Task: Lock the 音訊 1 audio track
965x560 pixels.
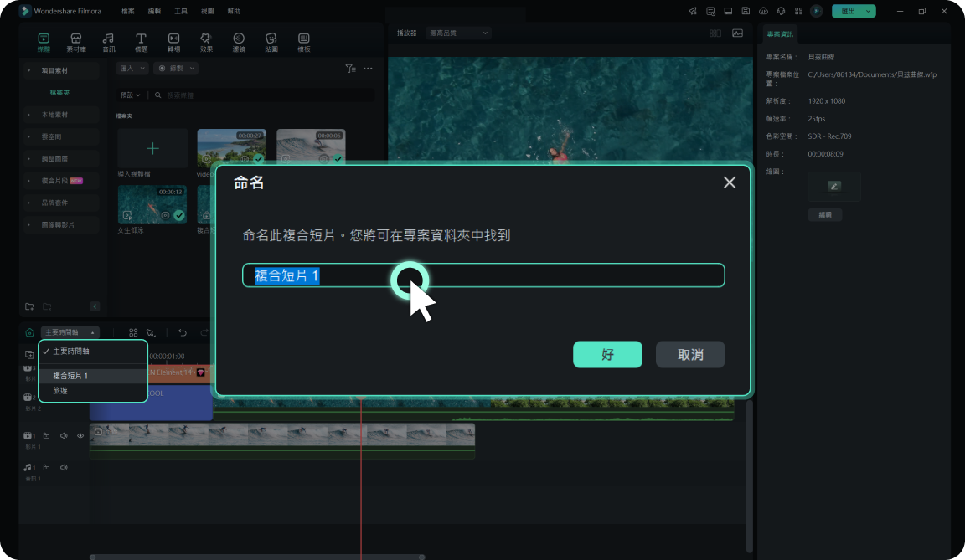Action: (46, 468)
